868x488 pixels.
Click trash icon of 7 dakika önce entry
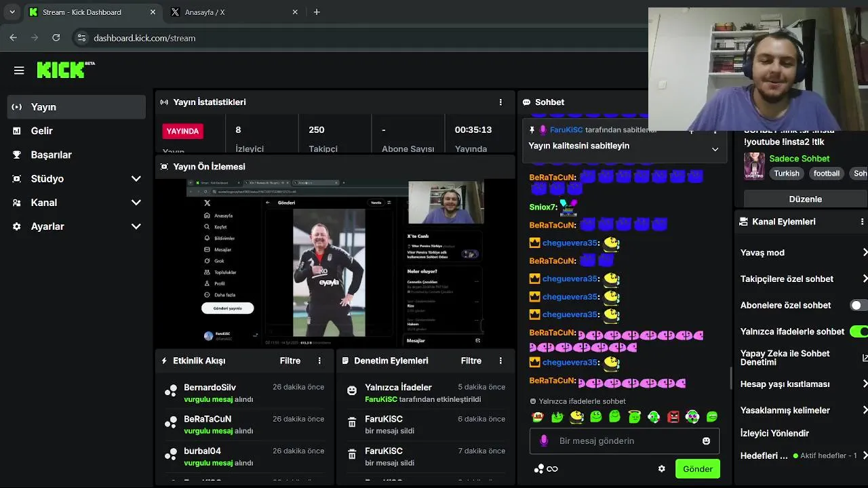352,455
